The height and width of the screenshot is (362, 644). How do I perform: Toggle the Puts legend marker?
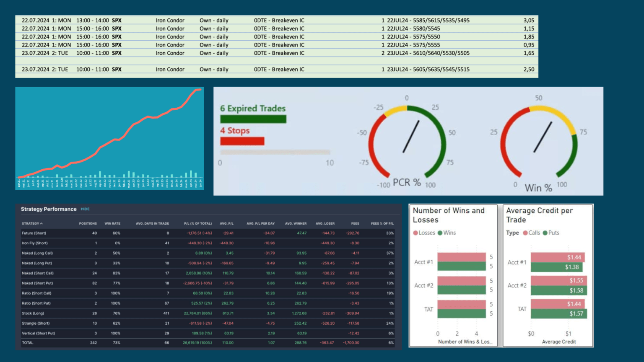pyautogui.click(x=545, y=233)
